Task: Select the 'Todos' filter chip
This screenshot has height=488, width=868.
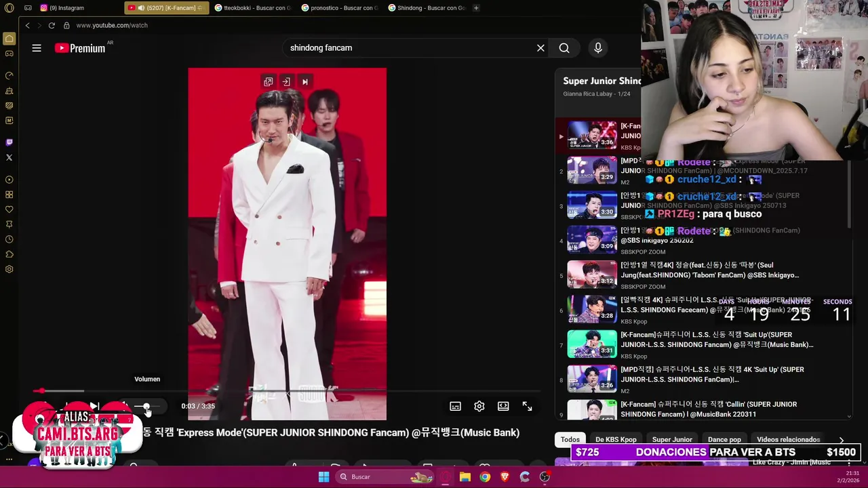Action: point(570,439)
